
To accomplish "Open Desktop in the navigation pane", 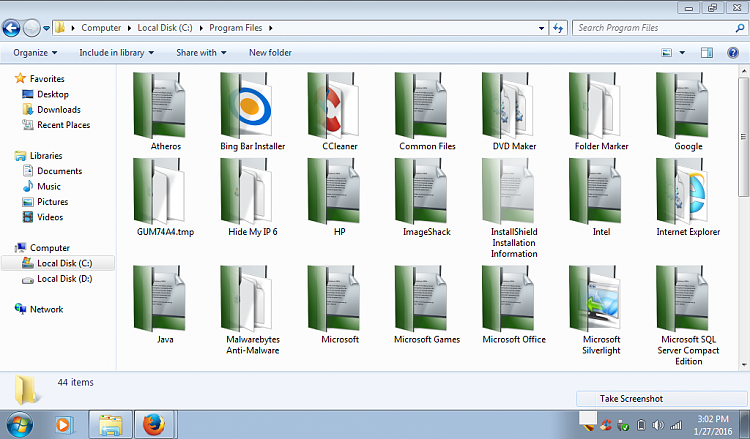I will [53, 94].
